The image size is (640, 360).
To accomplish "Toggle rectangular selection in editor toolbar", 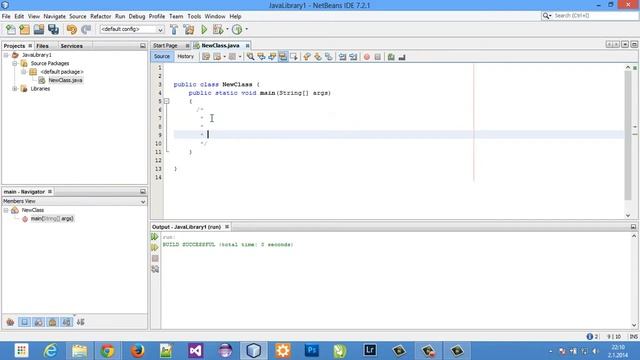I will click(x=294, y=57).
